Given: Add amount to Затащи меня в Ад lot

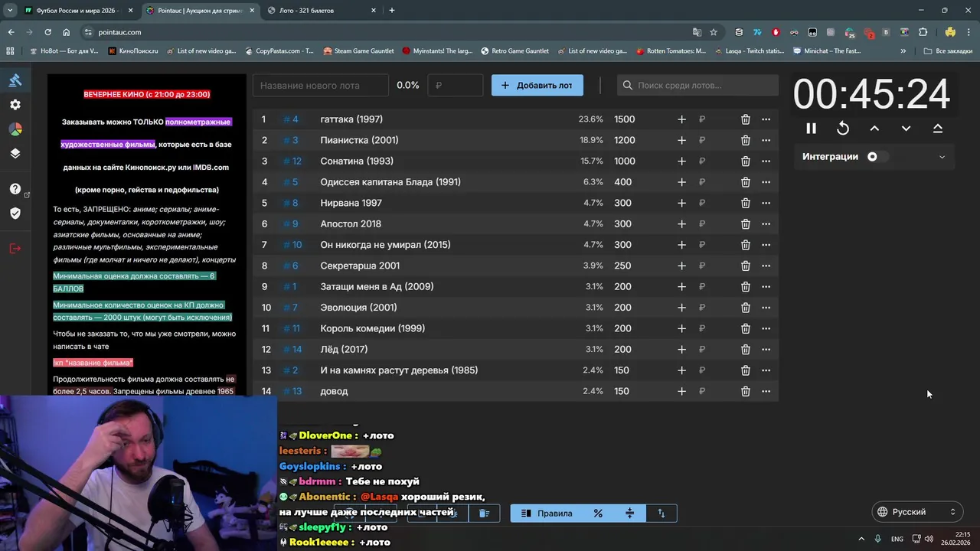Looking at the screenshot, I should (681, 287).
